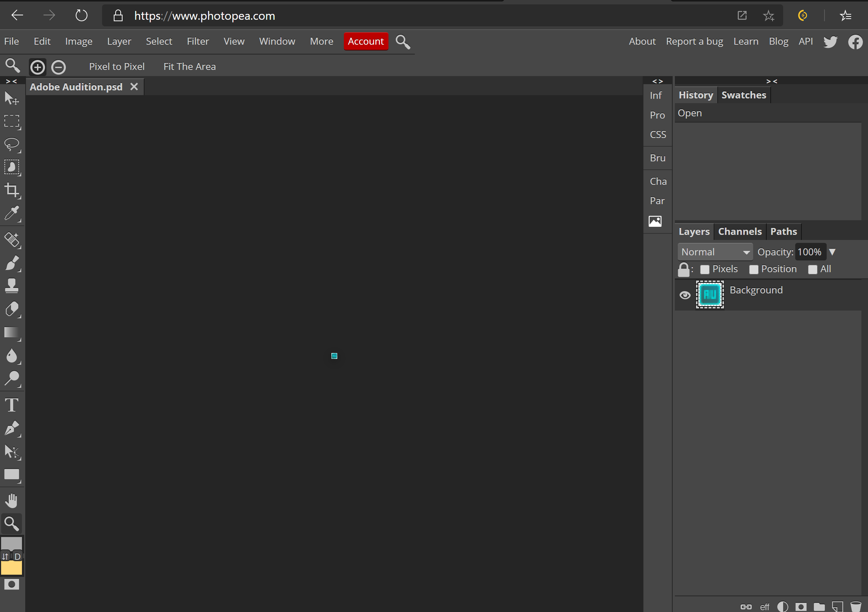Select the Crop tool

coord(12,190)
